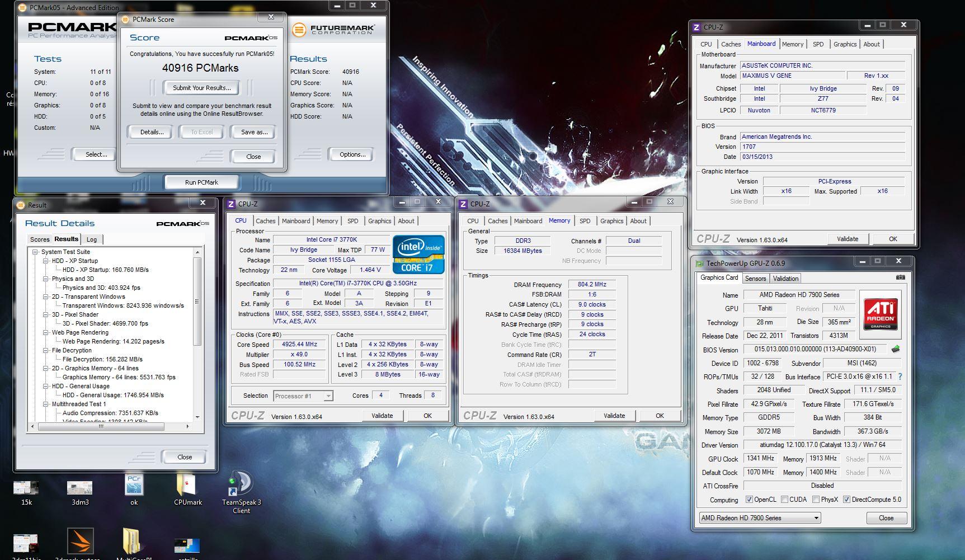Click the Result window title icon
Screen dimensions: 965x560
[21, 205]
